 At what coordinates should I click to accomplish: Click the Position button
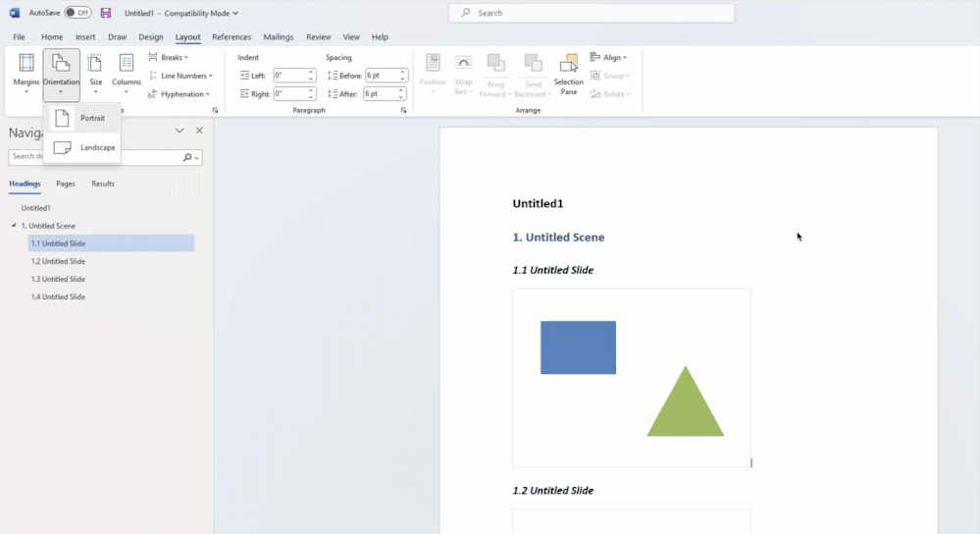433,75
